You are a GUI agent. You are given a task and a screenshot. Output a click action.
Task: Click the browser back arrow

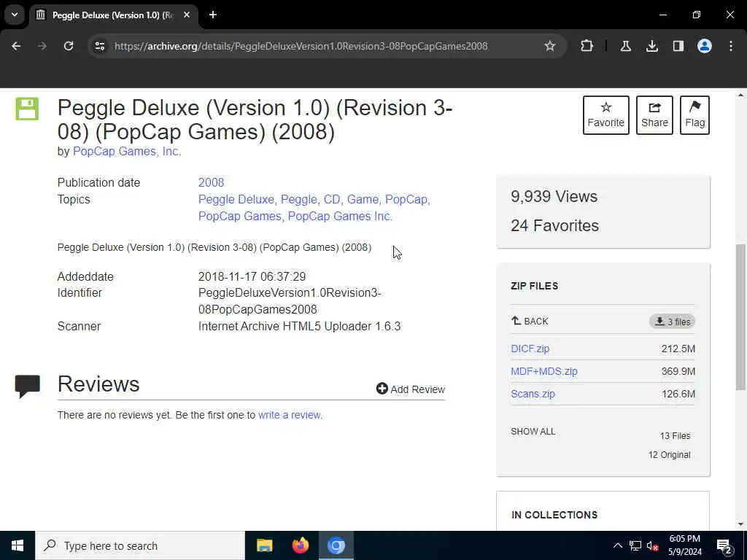pyautogui.click(x=16, y=46)
